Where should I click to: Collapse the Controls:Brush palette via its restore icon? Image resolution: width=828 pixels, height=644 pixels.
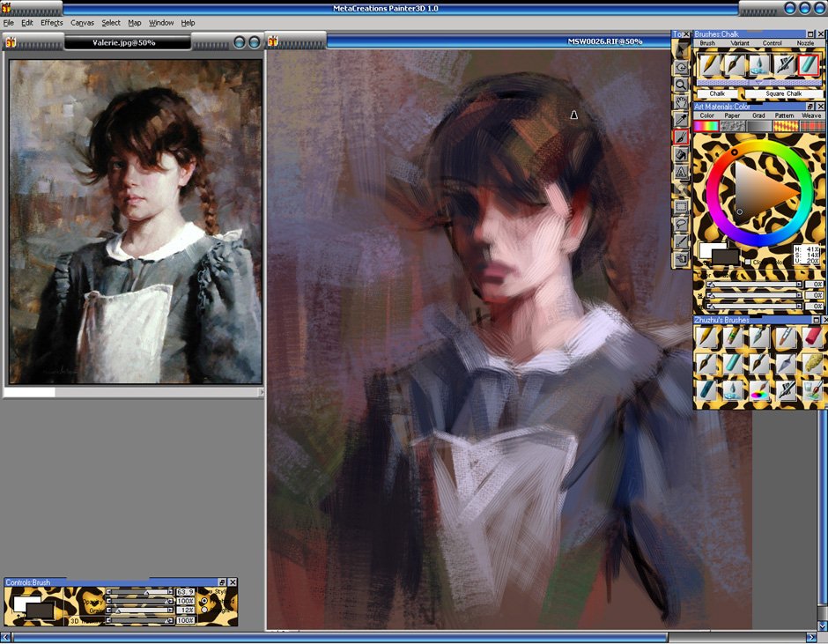click(x=222, y=581)
